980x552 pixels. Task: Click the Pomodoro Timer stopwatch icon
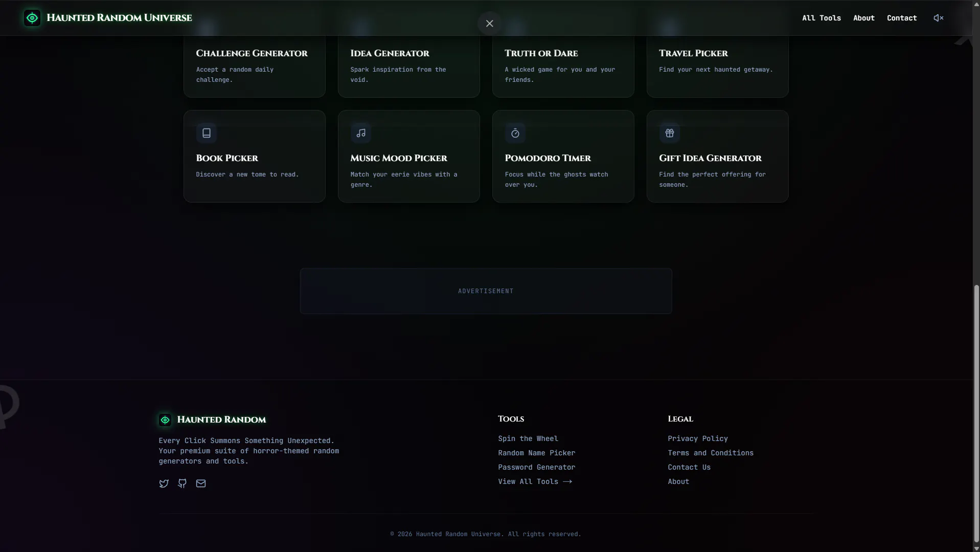515,133
